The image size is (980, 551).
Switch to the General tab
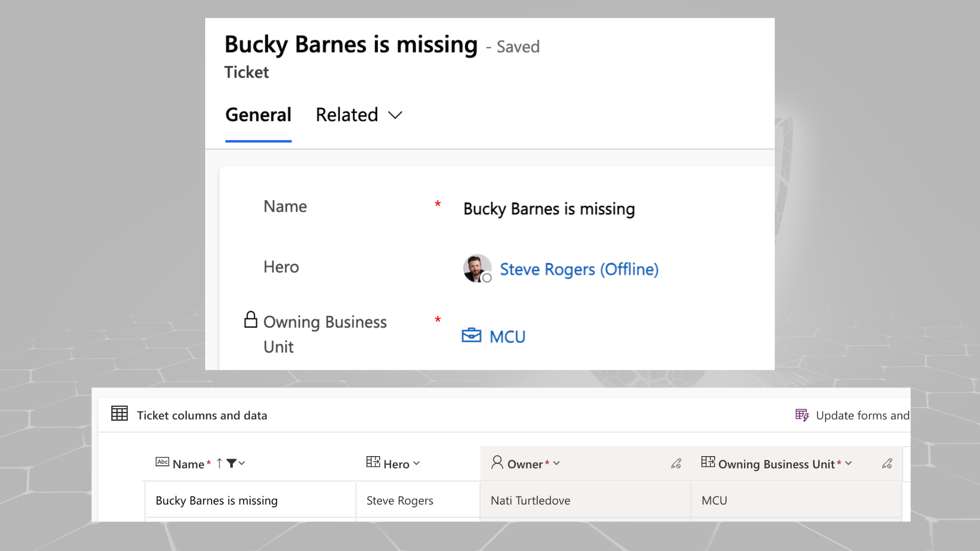[x=258, y=115]
